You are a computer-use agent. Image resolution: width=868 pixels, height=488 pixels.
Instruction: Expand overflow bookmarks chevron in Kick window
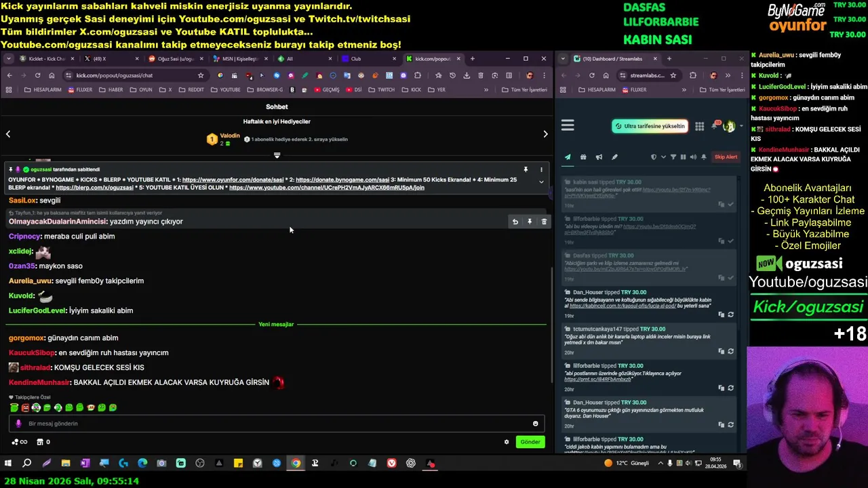(x=486, y=89)
